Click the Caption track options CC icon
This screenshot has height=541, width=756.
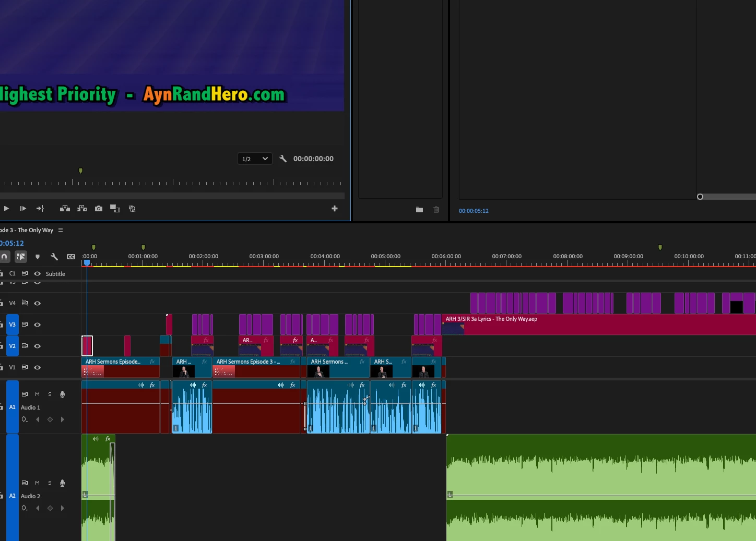point(71,256)
